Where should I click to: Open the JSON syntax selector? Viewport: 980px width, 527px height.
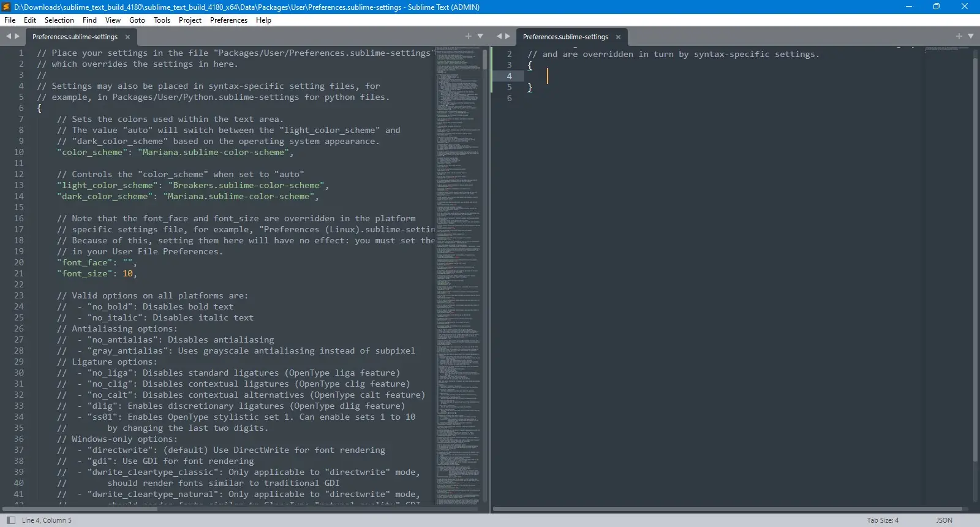944,520
